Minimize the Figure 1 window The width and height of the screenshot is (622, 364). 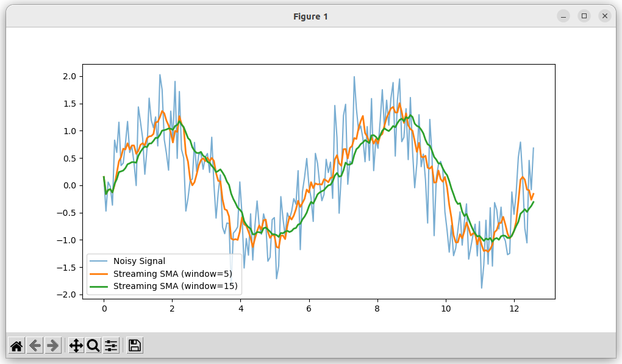point(563,16)
